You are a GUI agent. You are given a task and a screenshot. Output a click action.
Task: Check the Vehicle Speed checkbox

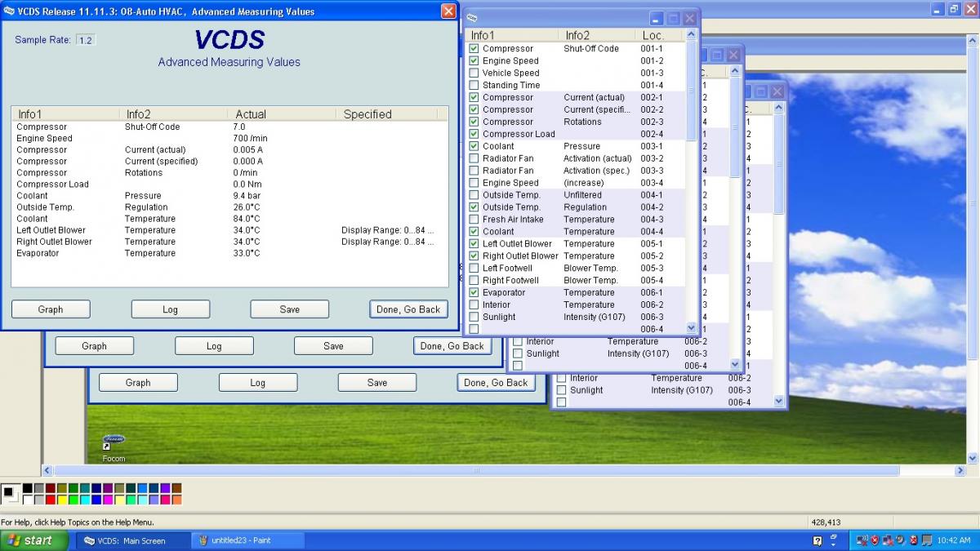click(x=474, y=73)
